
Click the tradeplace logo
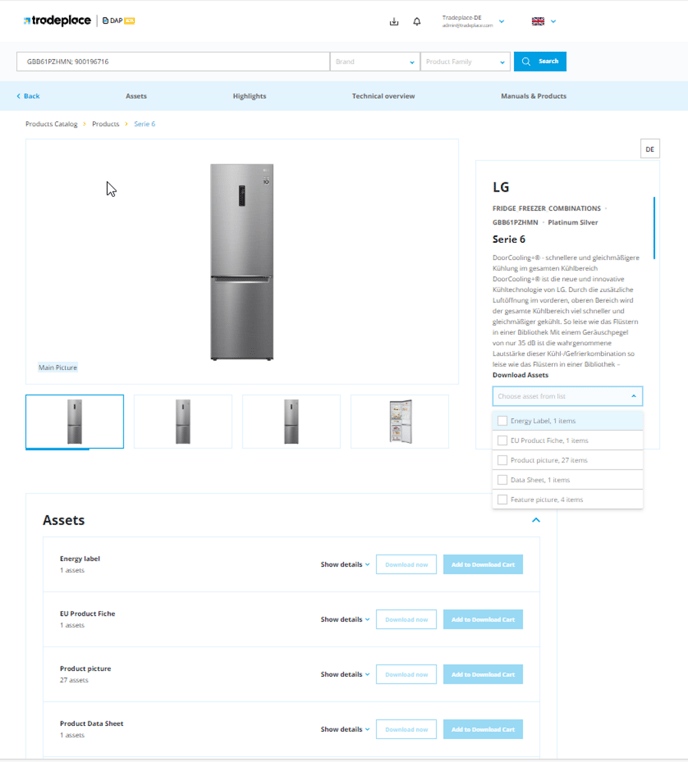pyautogui.click(x=57, y=20)
